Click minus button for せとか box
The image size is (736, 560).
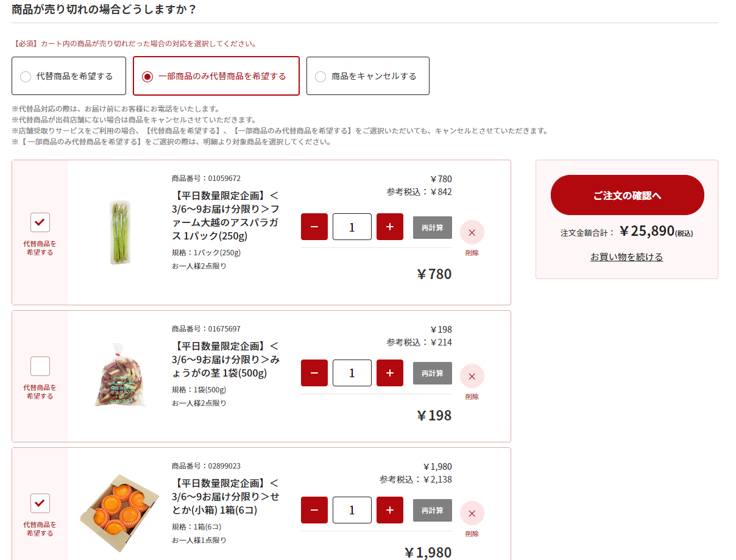(x=314, y=510)
